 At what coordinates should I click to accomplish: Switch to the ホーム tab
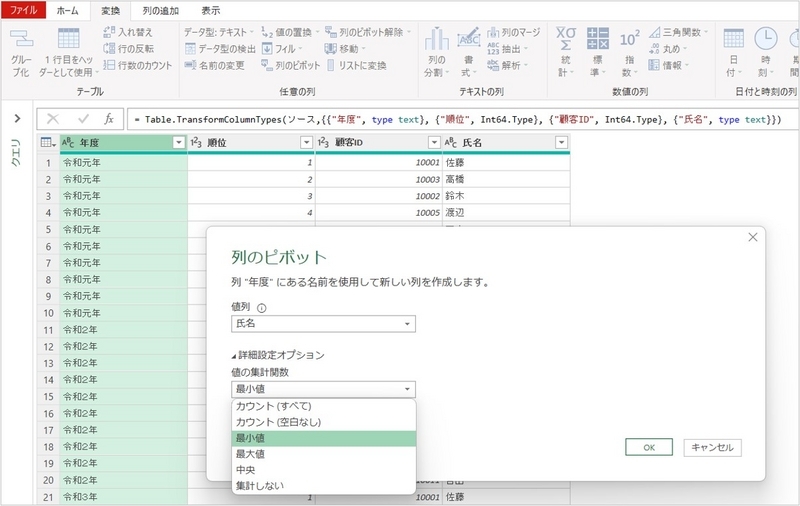coord(67,10)
